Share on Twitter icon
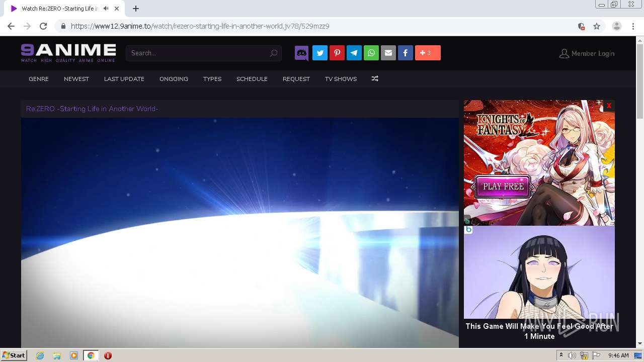The image size is (644, 362). 320,53
